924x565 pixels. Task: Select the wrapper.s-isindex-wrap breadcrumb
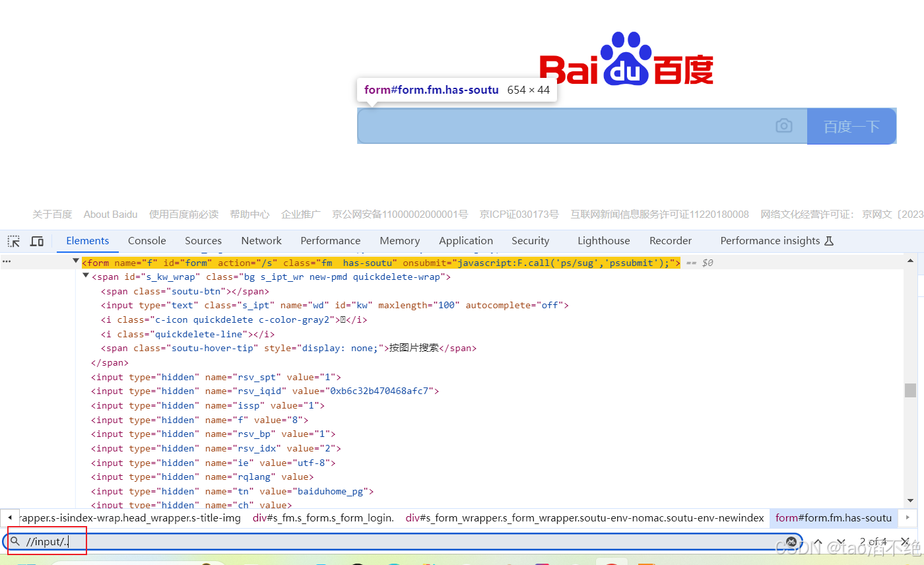(x=131, y=518)
